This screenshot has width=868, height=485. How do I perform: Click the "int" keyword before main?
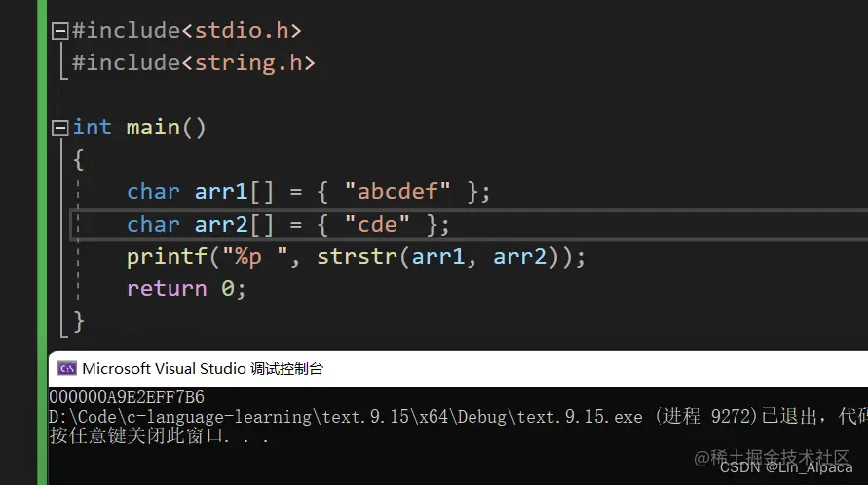pyautogui.click(x=92, y=128)
